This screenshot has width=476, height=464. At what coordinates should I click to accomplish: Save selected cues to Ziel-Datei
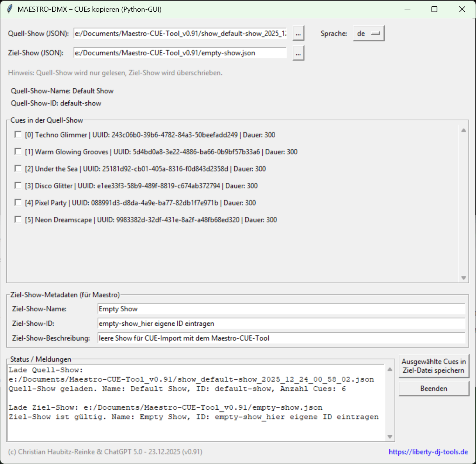(433, 366)
